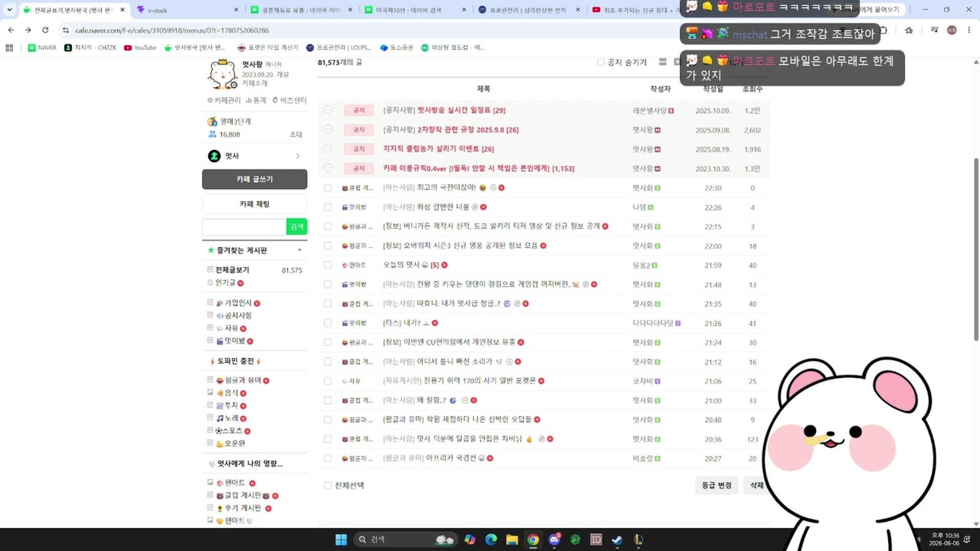Open notice 카페 이용규칙0.4ver
This screenshot has height=551, width=980.
[479, 168]
